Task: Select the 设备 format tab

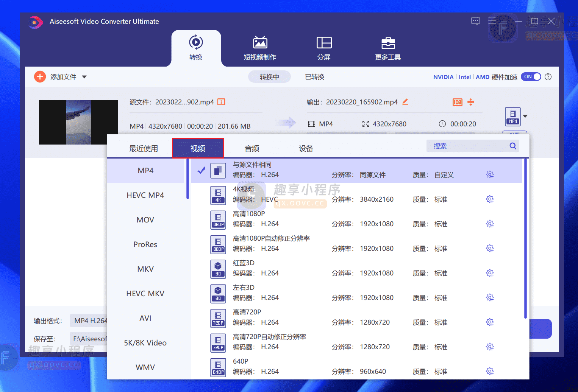Action: 306,148
